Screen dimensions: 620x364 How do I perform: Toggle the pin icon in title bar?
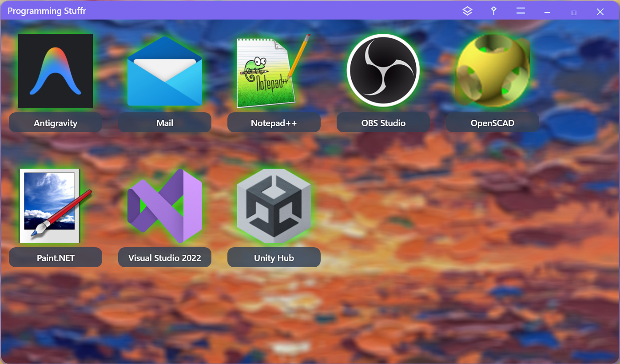pyautogui.click(x=493, y=11)
